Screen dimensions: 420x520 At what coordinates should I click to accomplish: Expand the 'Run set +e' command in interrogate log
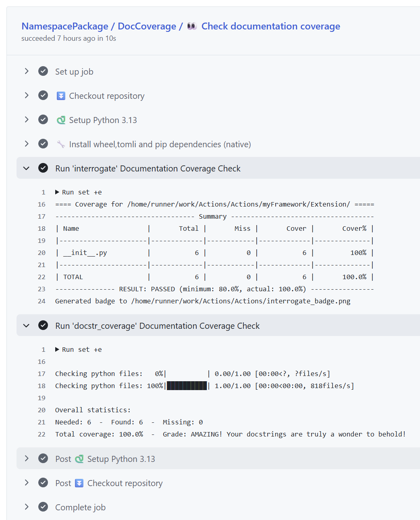pyautogui.click(x=57, y=192)
